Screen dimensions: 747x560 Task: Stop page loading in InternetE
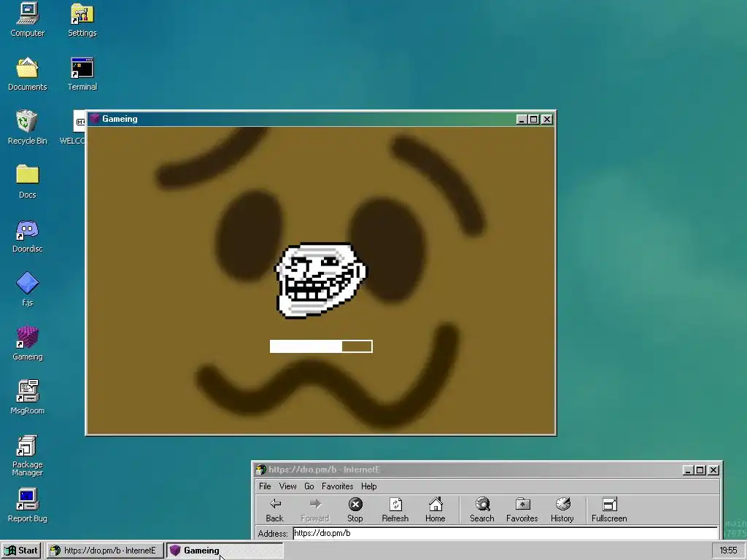pos(355,510)
